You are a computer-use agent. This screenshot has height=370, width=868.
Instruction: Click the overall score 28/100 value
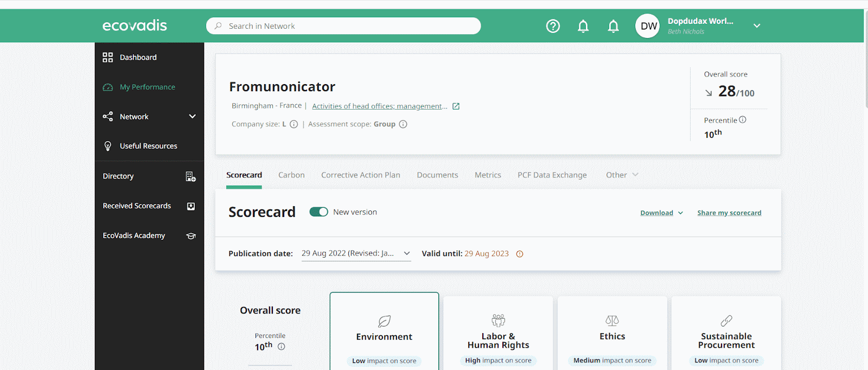[736, 92]
